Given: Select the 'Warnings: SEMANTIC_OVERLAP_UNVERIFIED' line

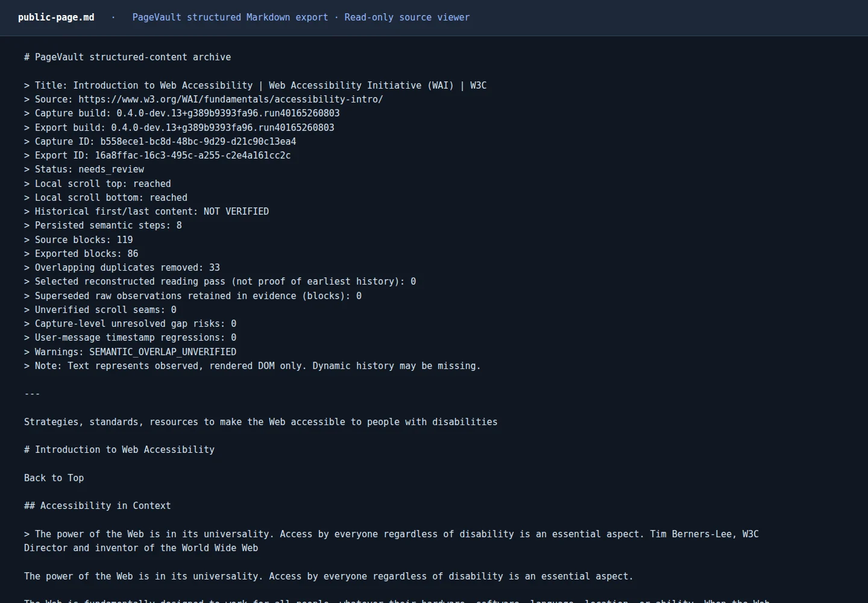Looking at the screenshot, I should pyautogui.click(x=130, y=352).
